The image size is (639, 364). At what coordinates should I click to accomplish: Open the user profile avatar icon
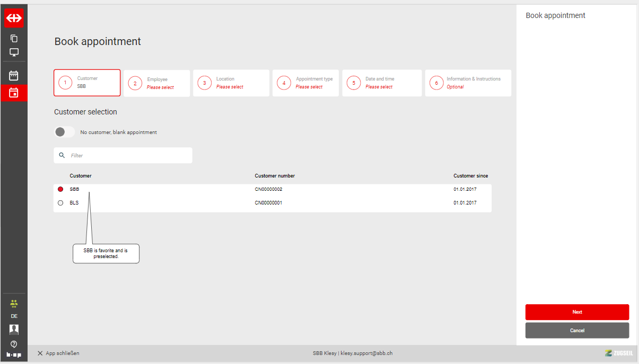(x=14, y=330)
